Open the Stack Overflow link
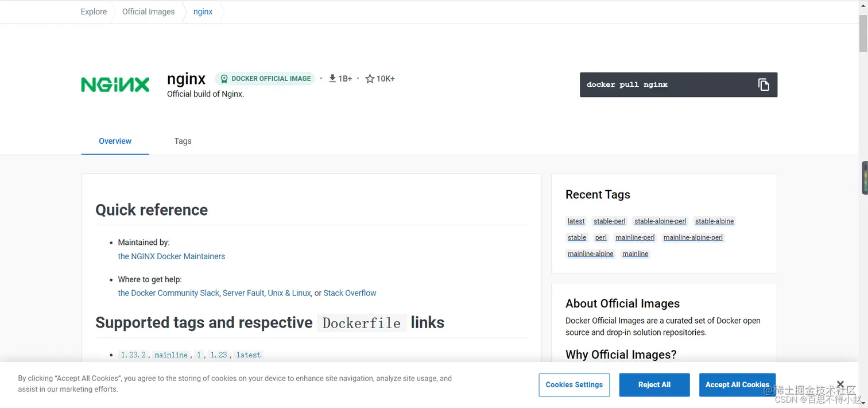Image resolution: width=868 pixels, height=408 pixels. (350, 293)
